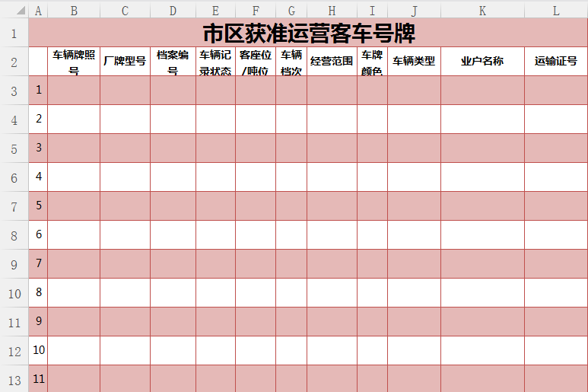The height and width of the screenshot is (392, 588).
Task: Select the 客座位/吨位 header cell
Action: pos(256,62)
